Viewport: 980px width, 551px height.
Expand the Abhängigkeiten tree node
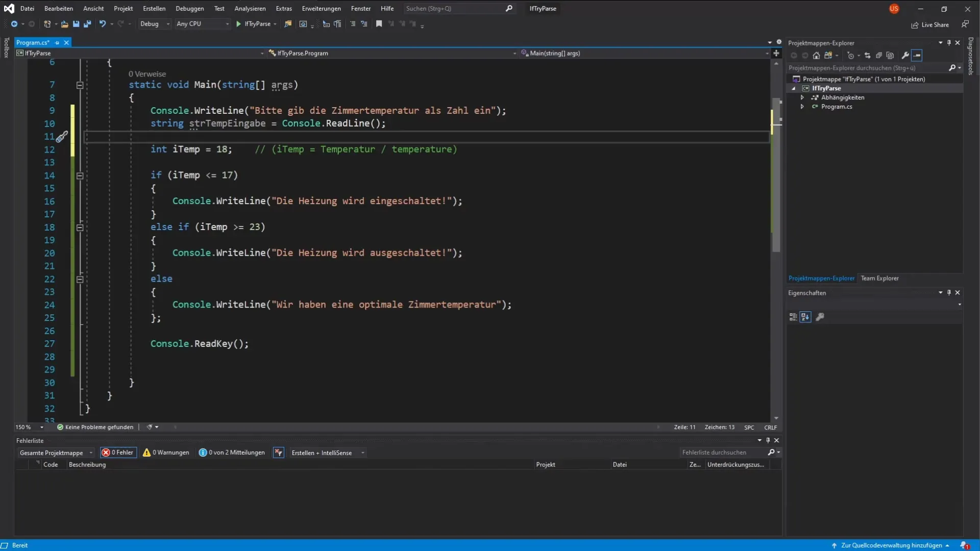tap(802, 97)
